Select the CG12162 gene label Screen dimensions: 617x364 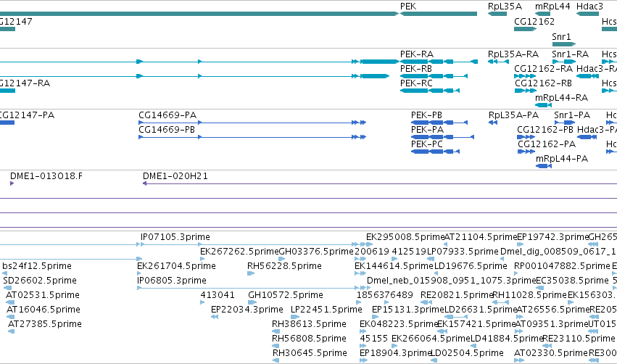pyautogui.click(x=534, y=21)
